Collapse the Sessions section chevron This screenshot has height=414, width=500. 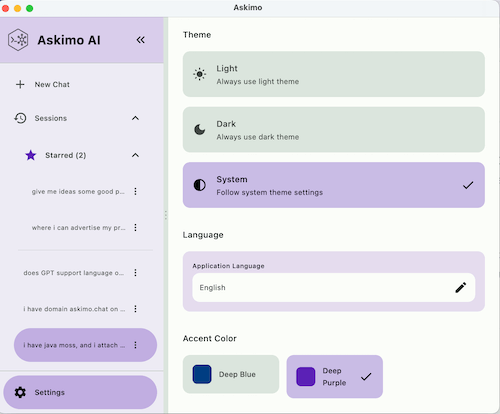coord(135,118)
